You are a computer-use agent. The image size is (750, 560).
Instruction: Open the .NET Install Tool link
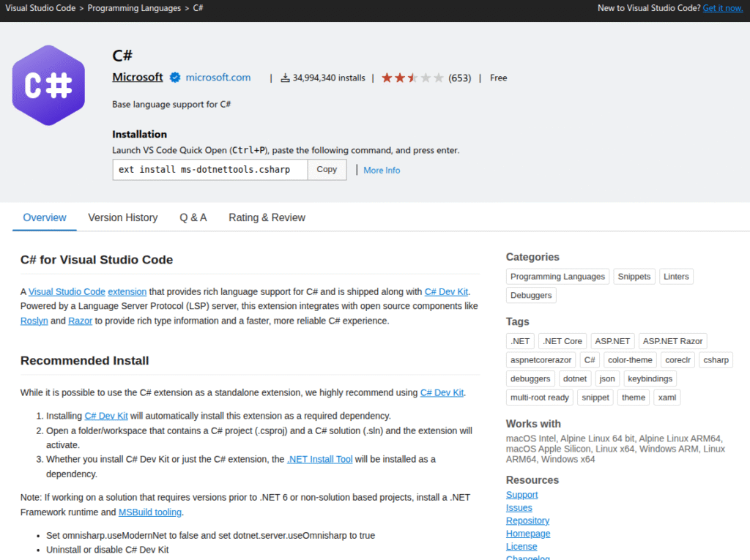(x=319, y=459)
